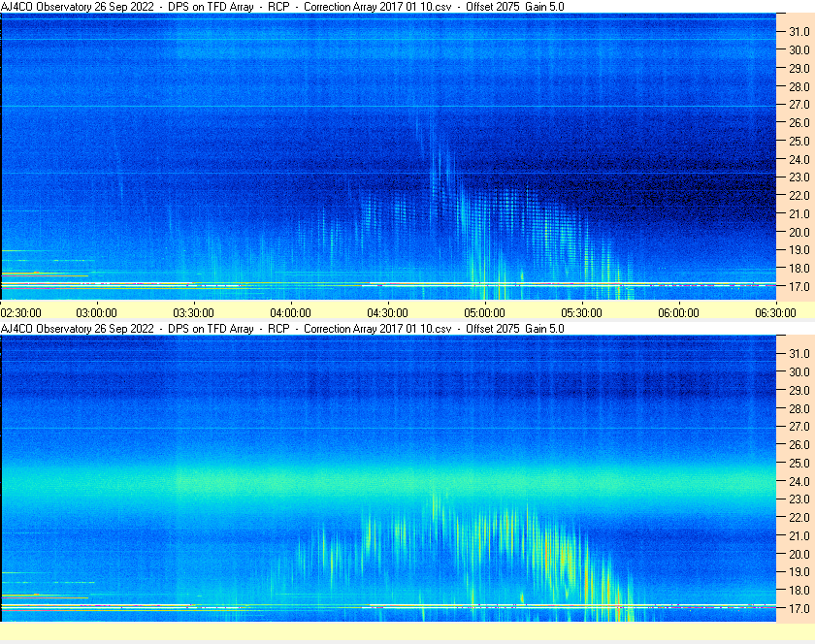815x644 pixels.
Task: Select the 21.0 label on upper spectrogram axis
Action: 799,213
